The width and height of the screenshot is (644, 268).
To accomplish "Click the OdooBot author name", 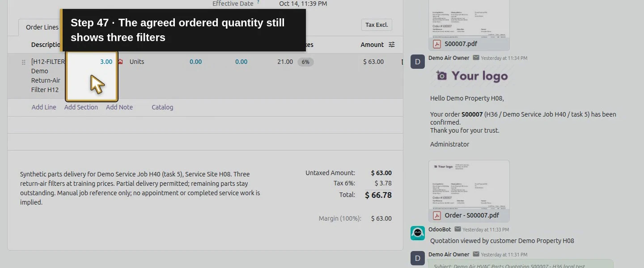I will 440,229.
